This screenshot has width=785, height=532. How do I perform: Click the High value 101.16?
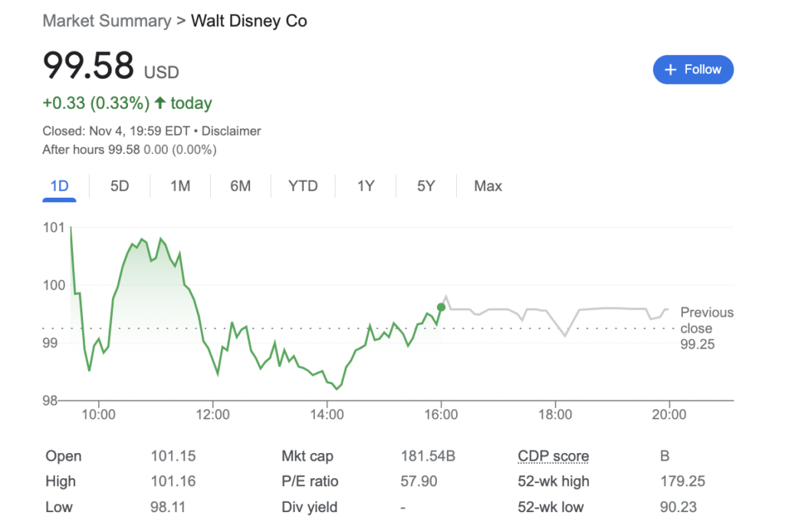173,481
